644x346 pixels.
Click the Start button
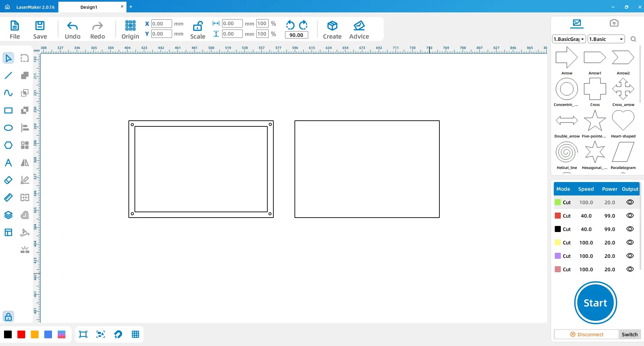pos(595,303)
